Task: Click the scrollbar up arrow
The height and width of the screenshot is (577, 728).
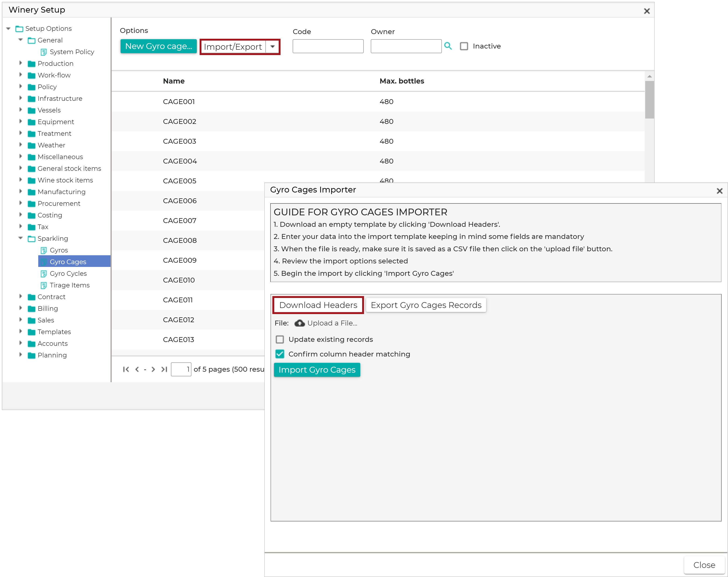Action: click(649, 76)
